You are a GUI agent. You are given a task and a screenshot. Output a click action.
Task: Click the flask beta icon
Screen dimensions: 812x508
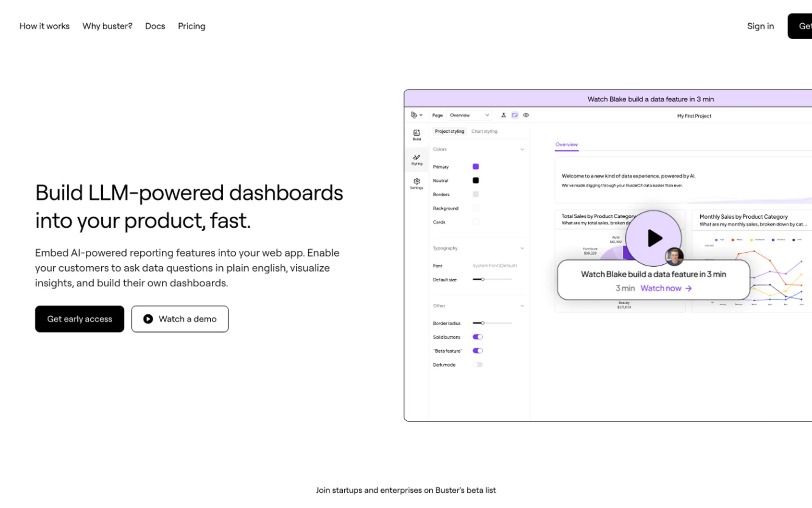[503, 115]
